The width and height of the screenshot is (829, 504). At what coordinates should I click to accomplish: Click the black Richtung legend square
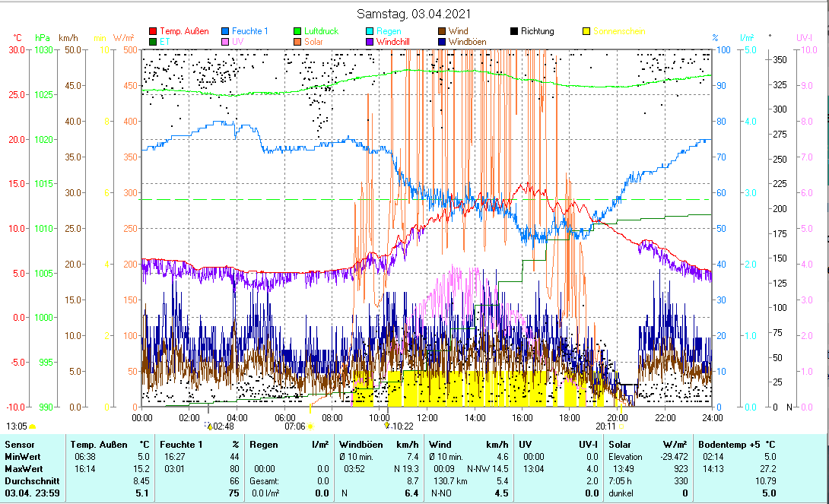pos(514,32)
